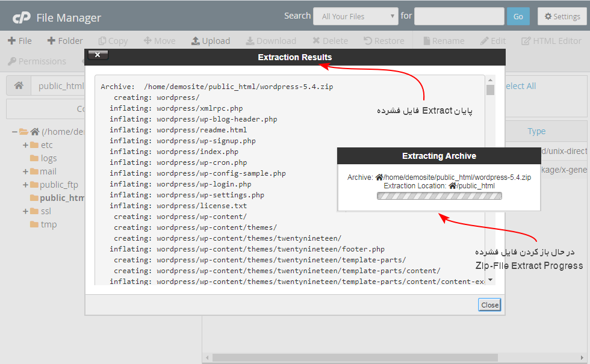This screenshot has width=590, height=364.
Task: Select the logs folder in tree
Action: 43,158
